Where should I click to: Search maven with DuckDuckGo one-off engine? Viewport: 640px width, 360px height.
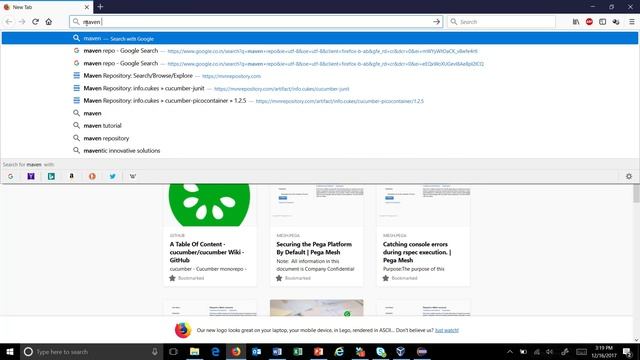coord(92,176)
